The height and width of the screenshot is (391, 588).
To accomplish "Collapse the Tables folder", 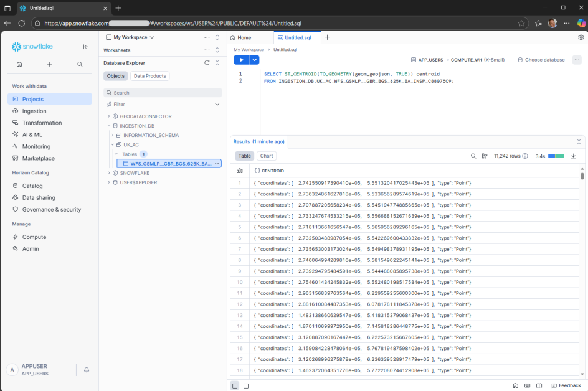I will (x=116, y=154).
